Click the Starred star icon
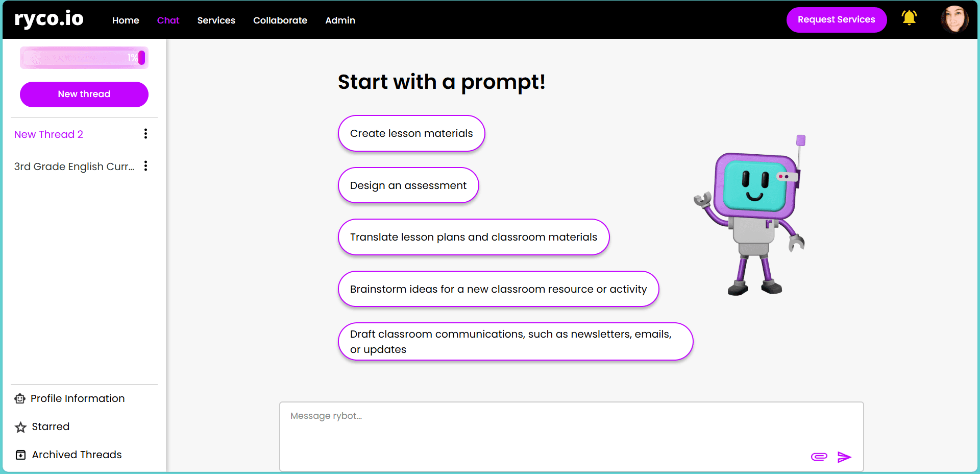980x474 pixels. pyautogui.click(x=20, y=427)
